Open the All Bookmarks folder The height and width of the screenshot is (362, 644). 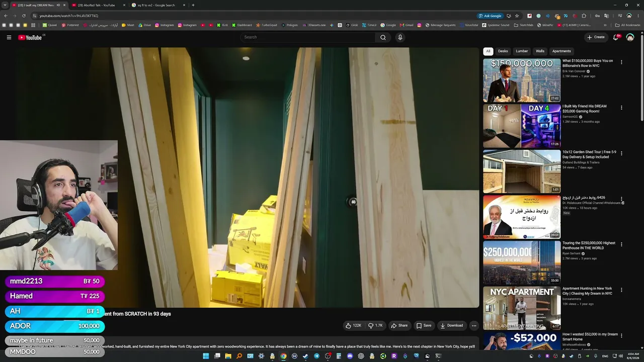tap(628, 25)
